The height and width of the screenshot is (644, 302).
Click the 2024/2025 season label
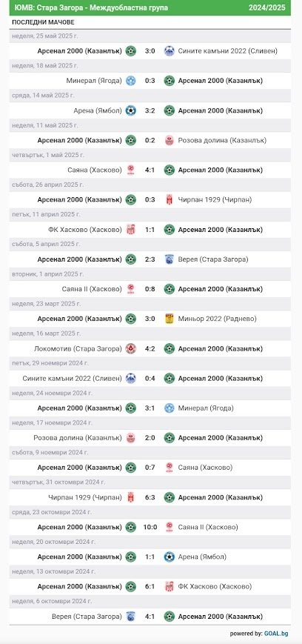(267, 8)
